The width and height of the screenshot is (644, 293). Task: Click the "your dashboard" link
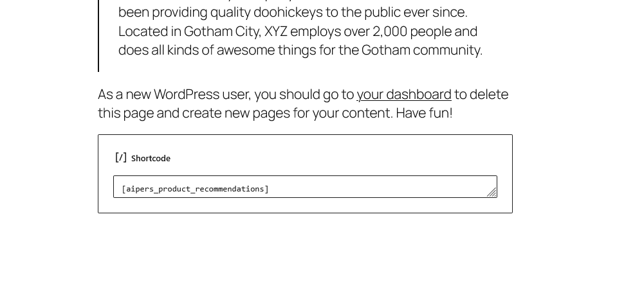click(404, 94)
